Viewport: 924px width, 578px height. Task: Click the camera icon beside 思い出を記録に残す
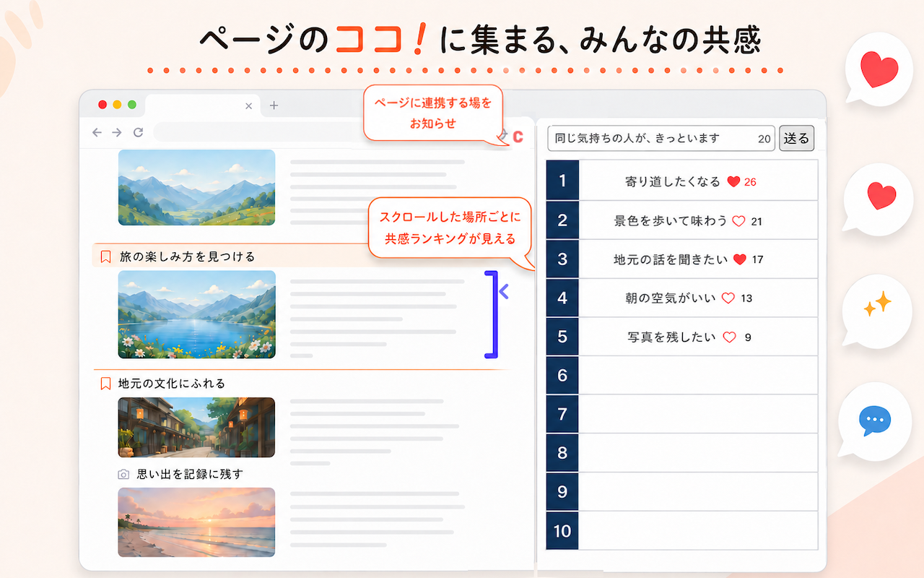pos(123,475)
